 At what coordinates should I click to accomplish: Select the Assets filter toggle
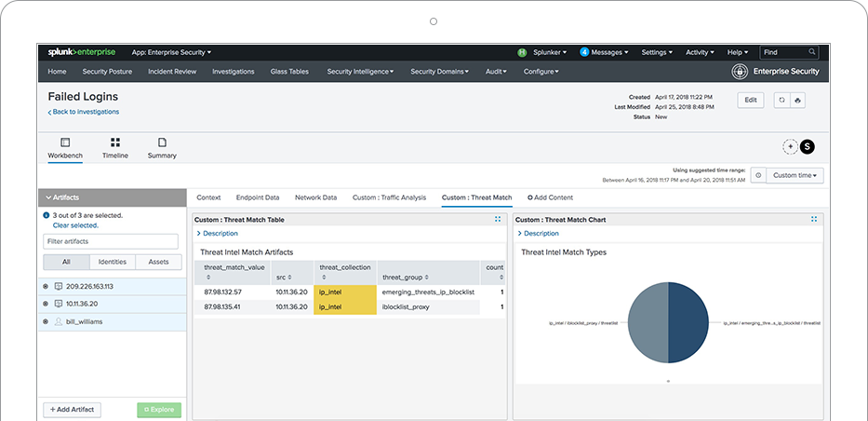(x=158, y=262)
